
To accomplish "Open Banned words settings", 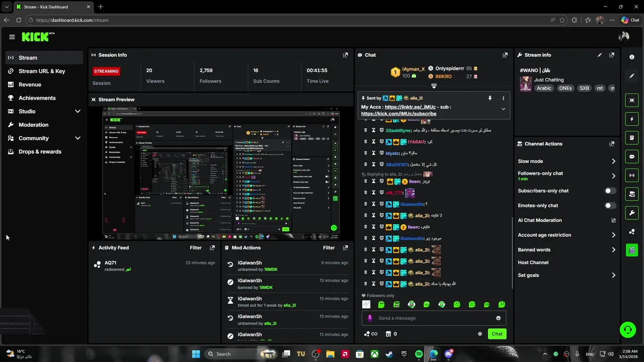I will (x=567, y=250).
